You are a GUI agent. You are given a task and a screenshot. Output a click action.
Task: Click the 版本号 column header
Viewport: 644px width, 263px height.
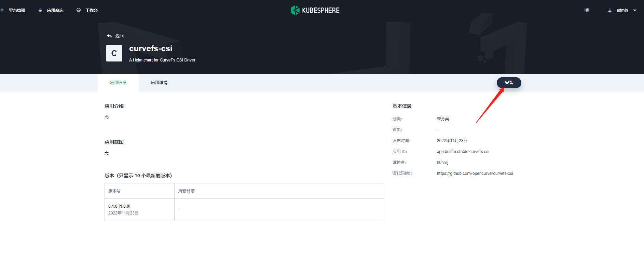click(114, 191)
